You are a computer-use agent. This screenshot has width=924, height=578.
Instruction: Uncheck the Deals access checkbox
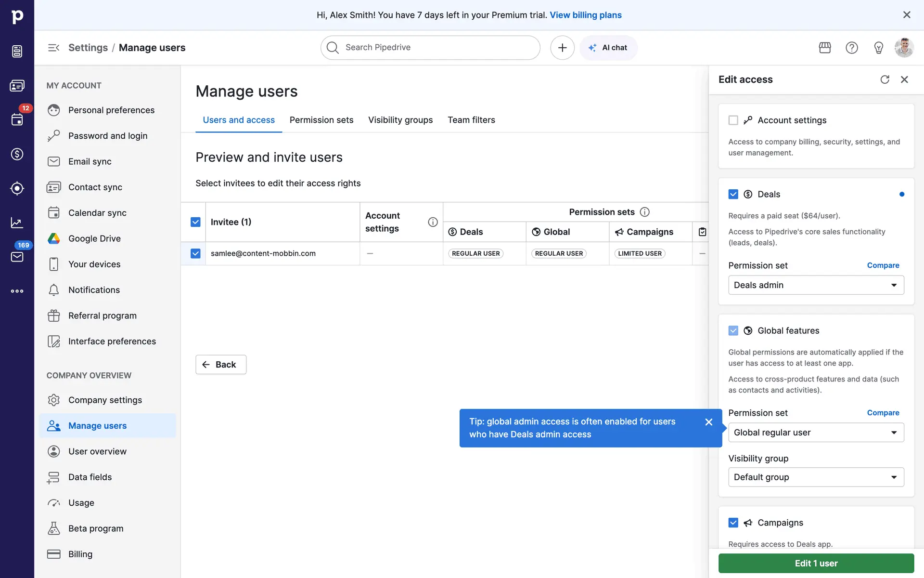pos(733,194)
